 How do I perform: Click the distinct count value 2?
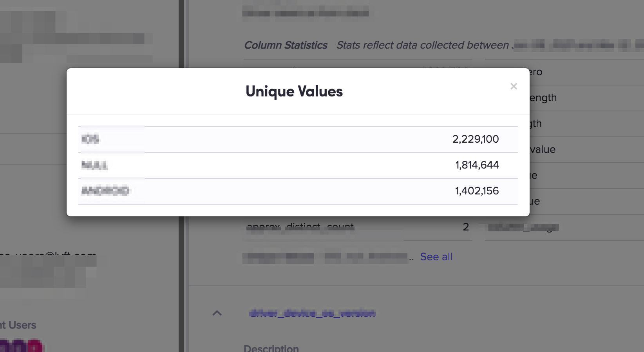(466, 227)
